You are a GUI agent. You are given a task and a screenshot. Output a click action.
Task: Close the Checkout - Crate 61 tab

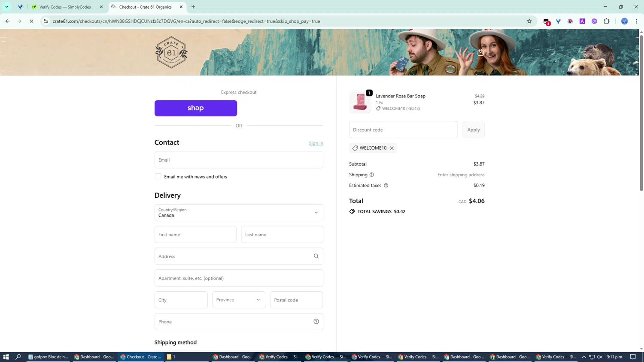pyautogui.click(x=181, y=7)
